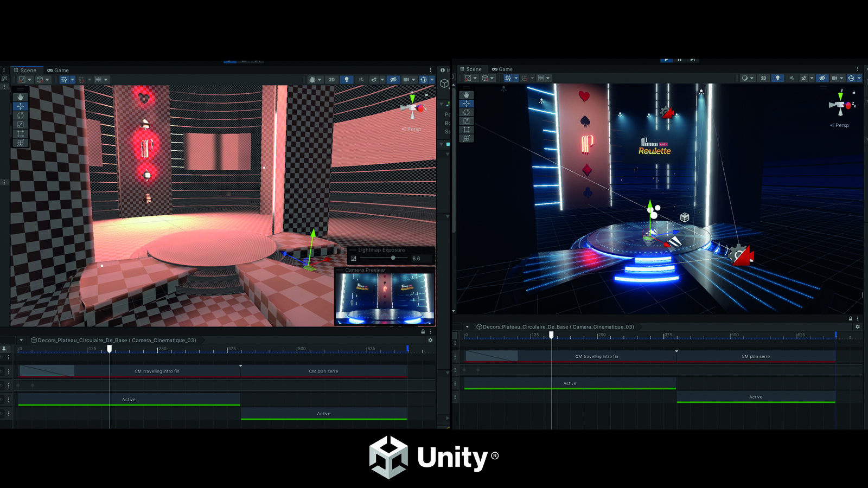Select the Rotate tool

[x=21, y=115]
